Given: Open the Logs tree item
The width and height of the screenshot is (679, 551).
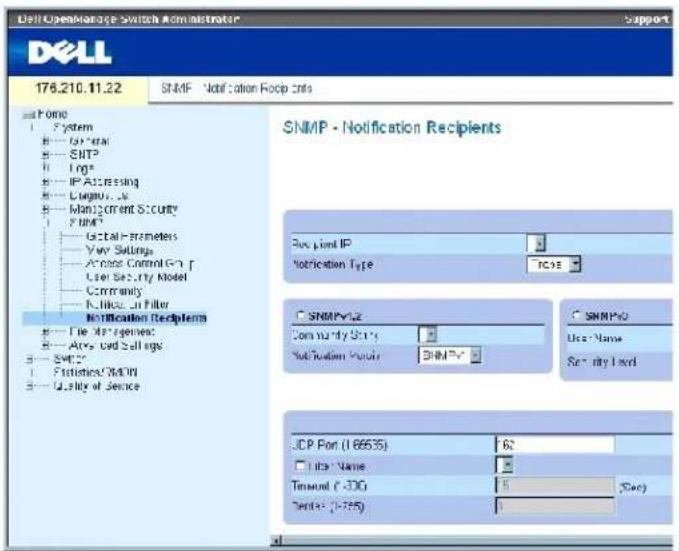Looking at the screenshot, I should (81, 168).
